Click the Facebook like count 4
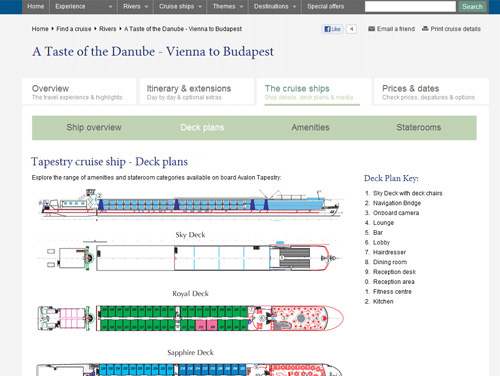The image size is (500, 376). point(351,29)
